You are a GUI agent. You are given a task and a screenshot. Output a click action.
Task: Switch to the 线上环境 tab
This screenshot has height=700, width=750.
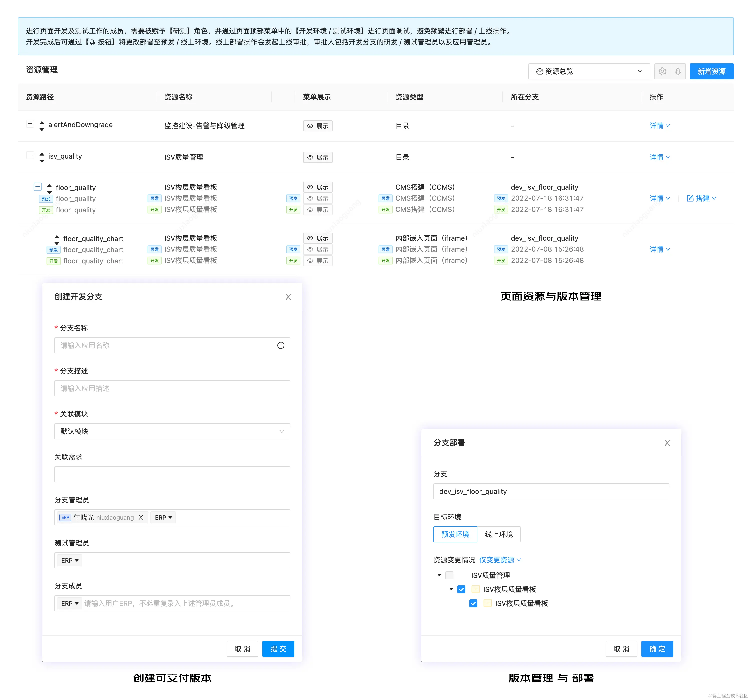point(499,534)
